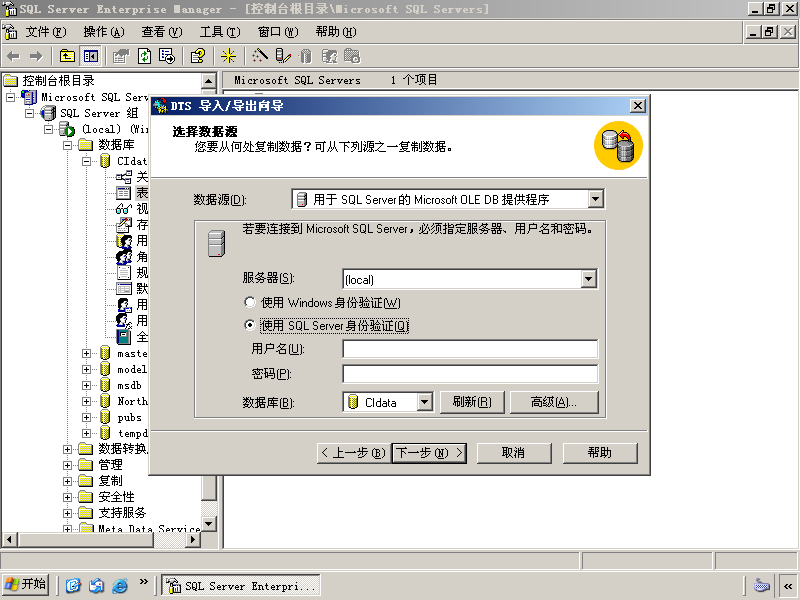Click the SQL Server Group icon
Viewport: 800px width, 600px height.
tap(48, 113)
